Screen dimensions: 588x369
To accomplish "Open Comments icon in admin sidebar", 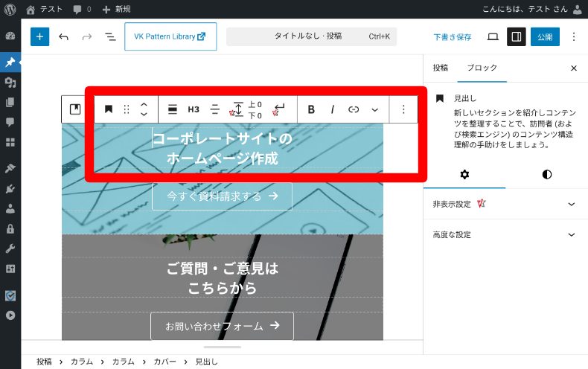I will click(10, 122).
